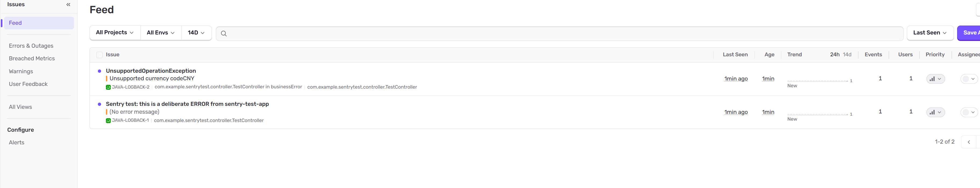This screenshot has height=188, width=980.
Task: Open the Last Seen sort dropdown
Action: [930, 33]
